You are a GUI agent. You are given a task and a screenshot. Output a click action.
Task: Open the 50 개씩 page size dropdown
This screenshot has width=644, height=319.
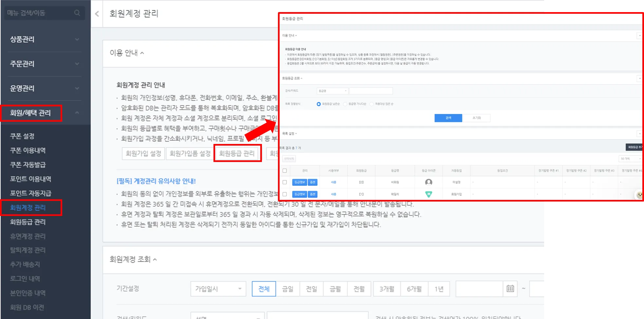[630, 159]
